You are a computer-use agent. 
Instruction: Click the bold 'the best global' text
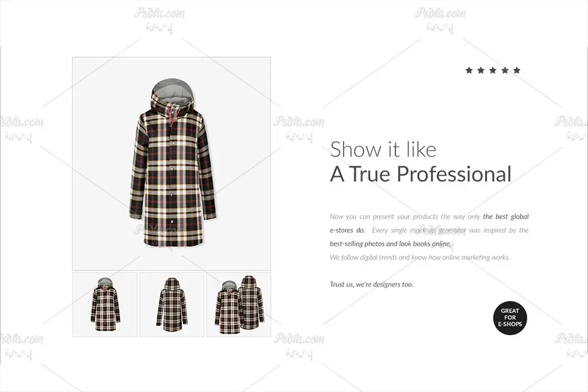point(506,216)
